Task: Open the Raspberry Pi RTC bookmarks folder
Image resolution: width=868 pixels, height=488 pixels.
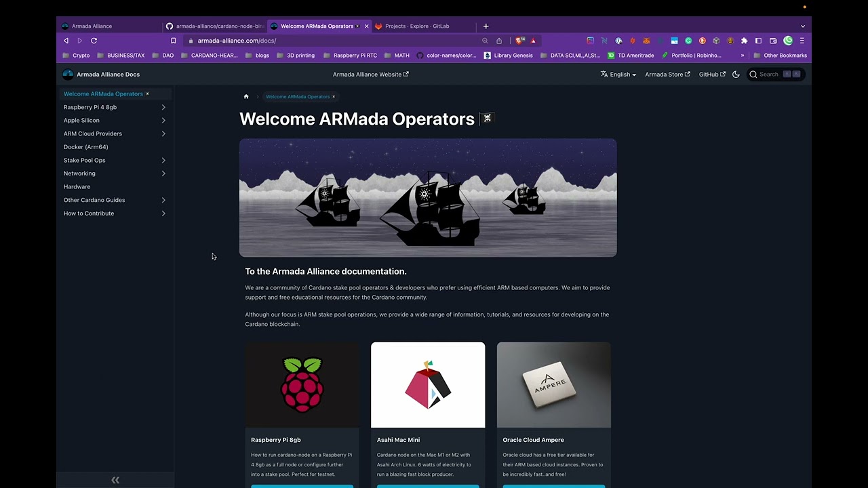Action: click(x=350, y=56)
